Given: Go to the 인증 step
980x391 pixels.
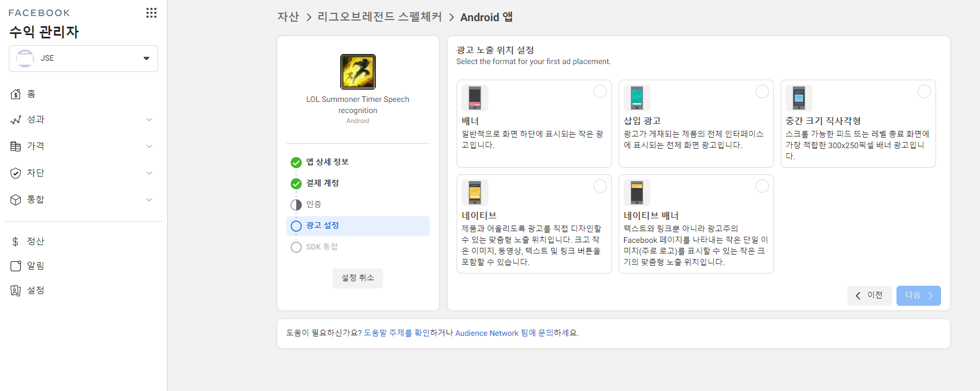Looking at the screenshot, I should 313,204.
